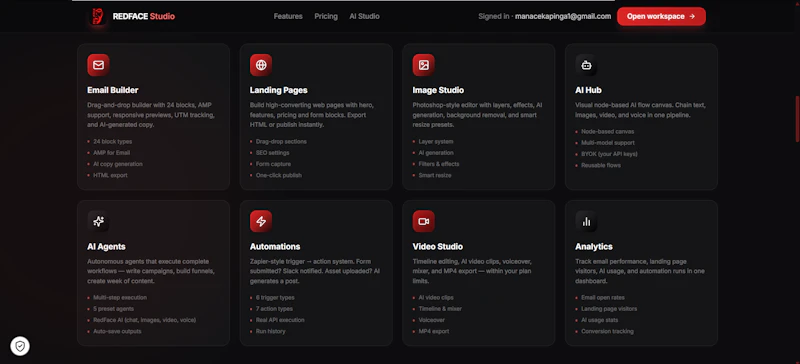This screenshot has width=800, height=364.
Task: Click the 'MP4 export' bullet
Action: pyautogui.click(x=431, y=331)
